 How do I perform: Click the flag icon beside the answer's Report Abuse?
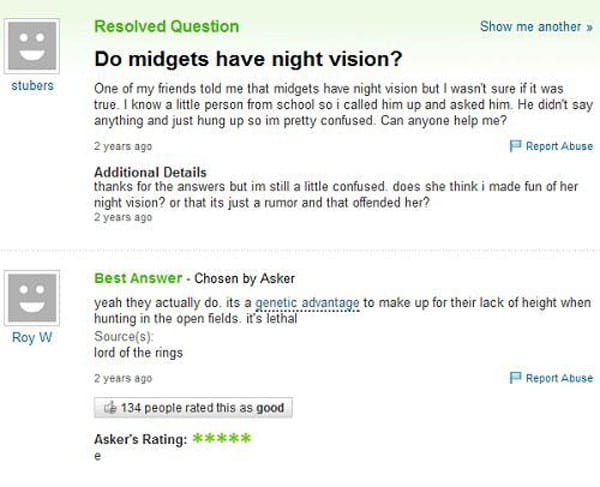tap(516, 378)
